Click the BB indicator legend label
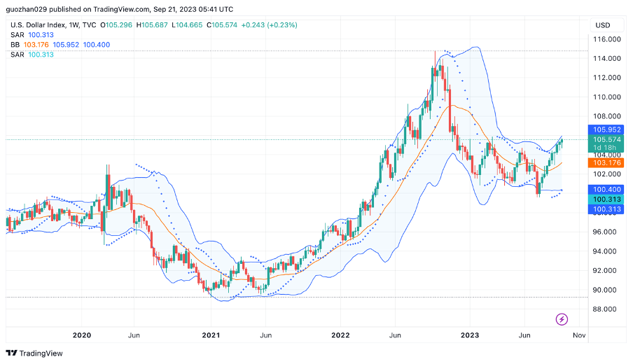The image size is (633, 364). click(x=15, y=45)
